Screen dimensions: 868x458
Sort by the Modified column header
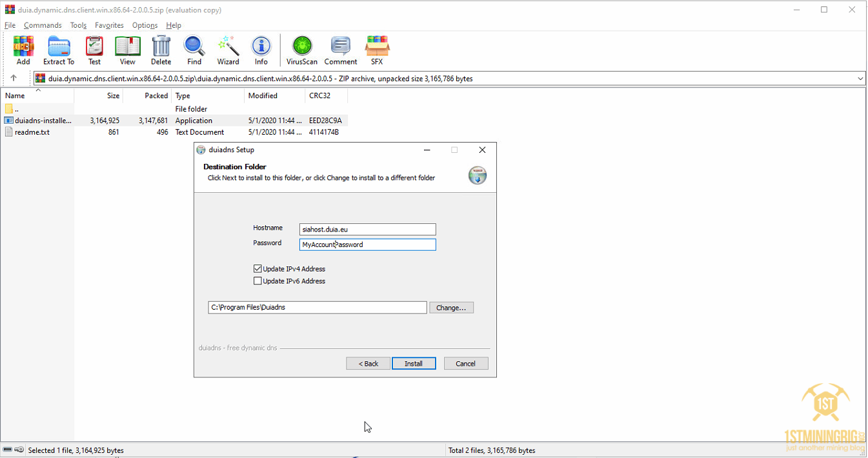(x=274, y=95)
